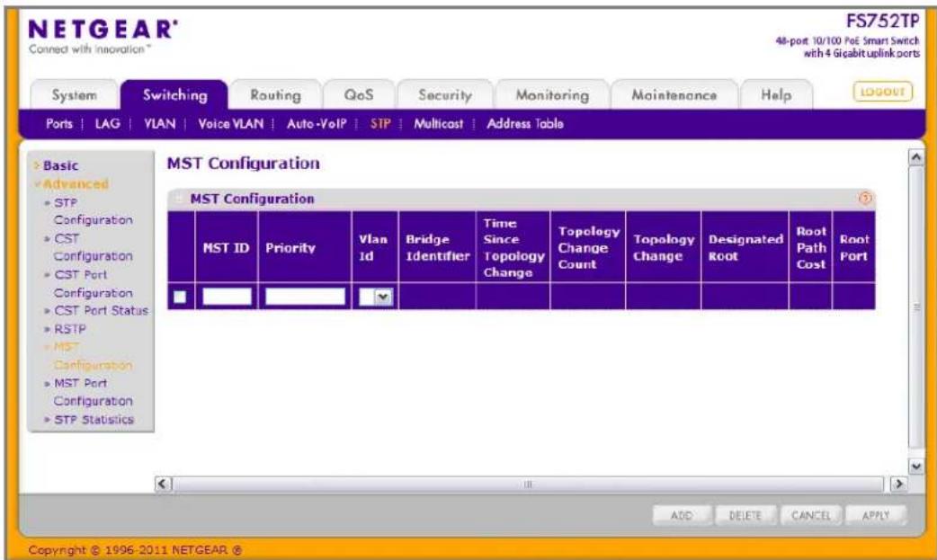The image size is (937, 560).
Task: Click the Root Path Cost column header
Action: 811,247
